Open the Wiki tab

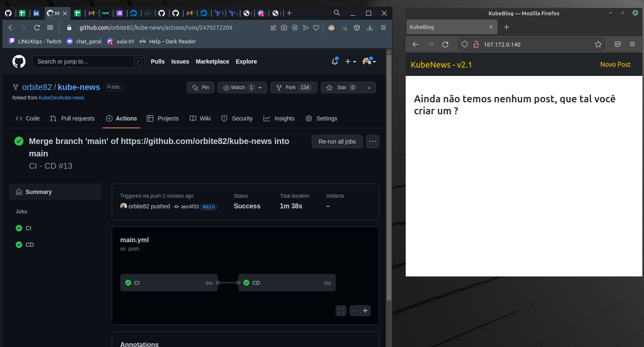pyautogui.click(x=200, y=118)
